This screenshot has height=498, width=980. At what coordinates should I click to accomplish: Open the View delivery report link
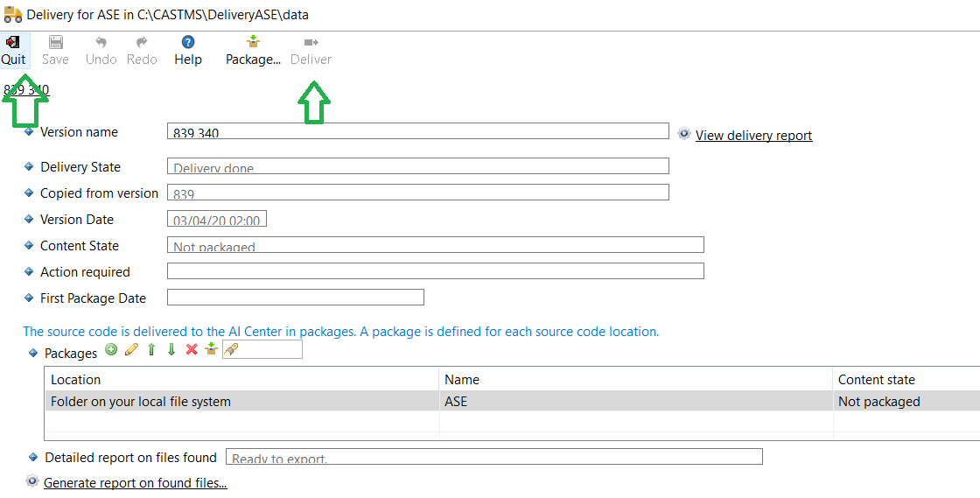[753, 136]
